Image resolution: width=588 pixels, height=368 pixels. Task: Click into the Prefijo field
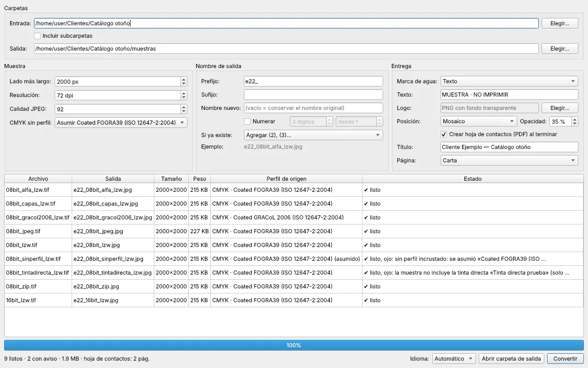point(313,81)
